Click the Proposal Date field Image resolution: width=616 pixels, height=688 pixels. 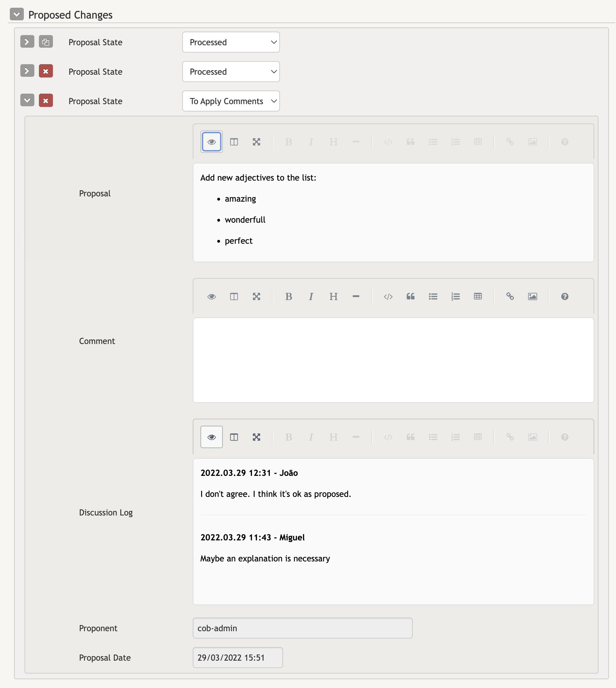[x=238, y=657]
